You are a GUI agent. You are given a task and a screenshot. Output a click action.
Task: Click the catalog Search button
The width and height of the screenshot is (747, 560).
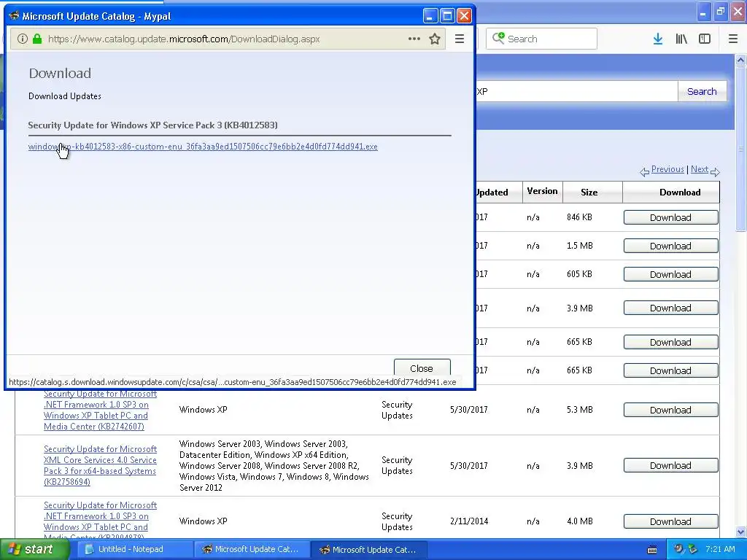[x=702, y=91]
